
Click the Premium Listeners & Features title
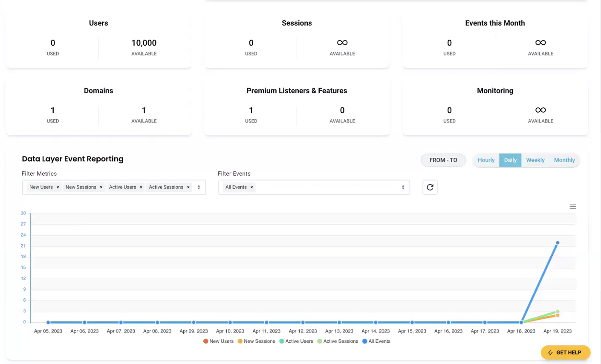click(x=297, y=91)
